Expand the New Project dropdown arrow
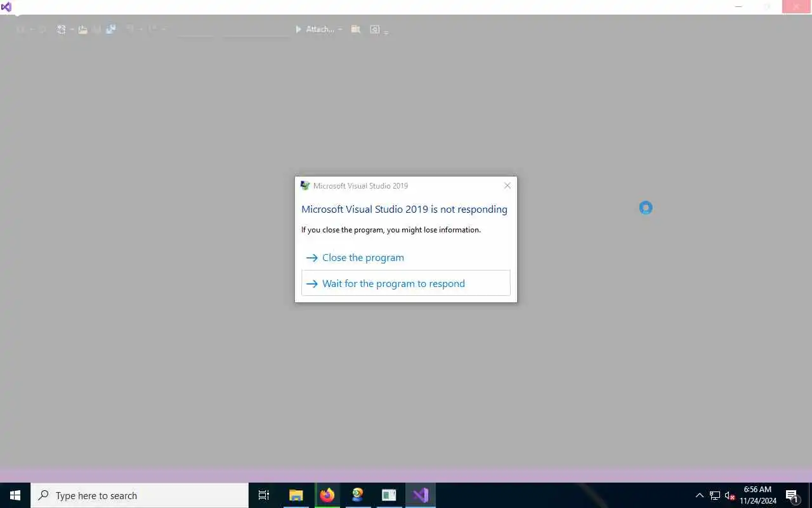This screenshot has width=812, height=508. pos(72,29)
